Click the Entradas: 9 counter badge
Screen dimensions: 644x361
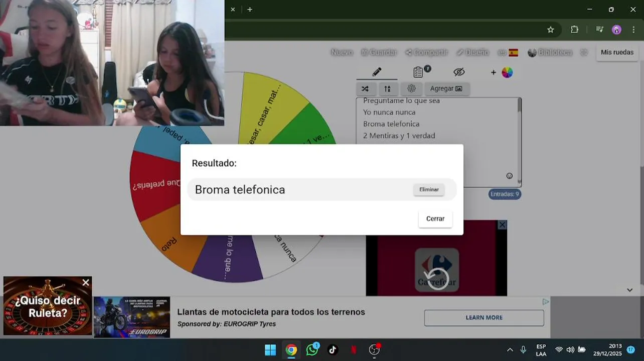[505, 194]
